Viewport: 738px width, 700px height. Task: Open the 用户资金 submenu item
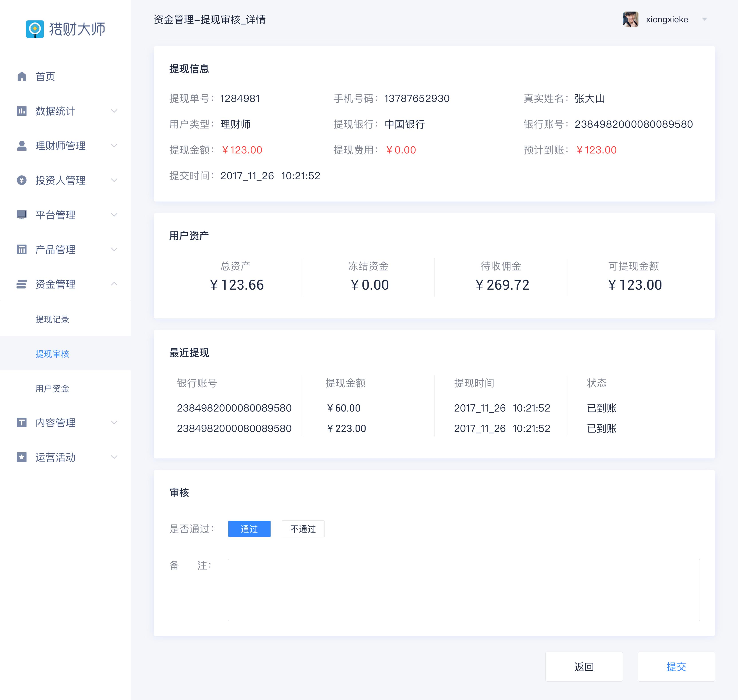(x=52, y=388)
